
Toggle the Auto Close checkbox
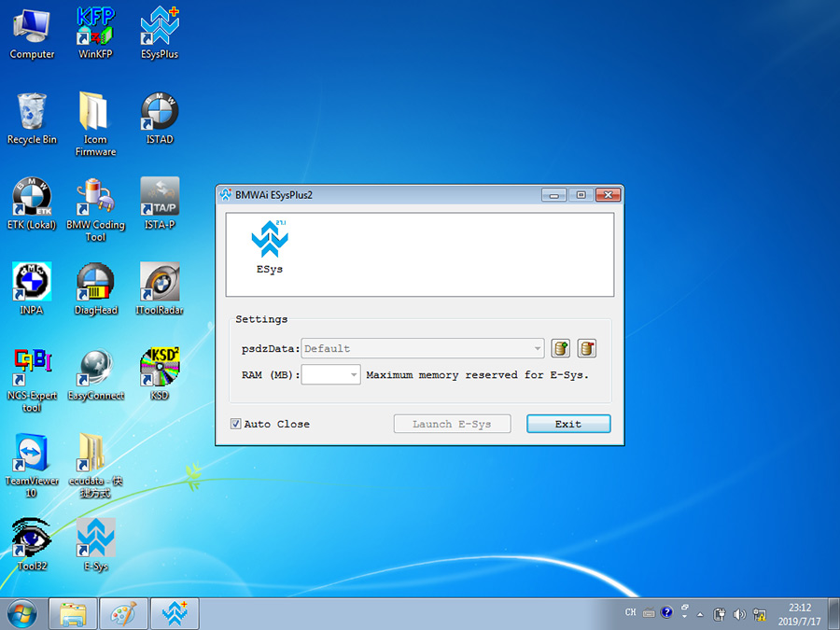[236, 424]
